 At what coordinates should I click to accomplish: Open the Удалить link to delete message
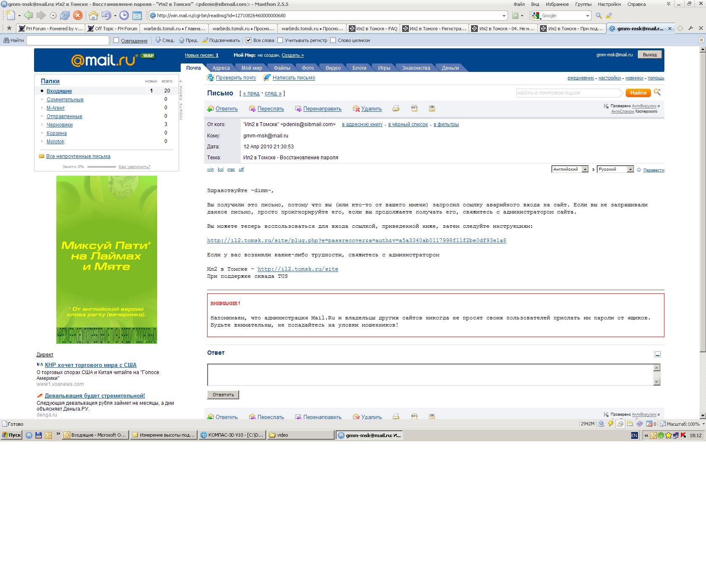(371, 109)
